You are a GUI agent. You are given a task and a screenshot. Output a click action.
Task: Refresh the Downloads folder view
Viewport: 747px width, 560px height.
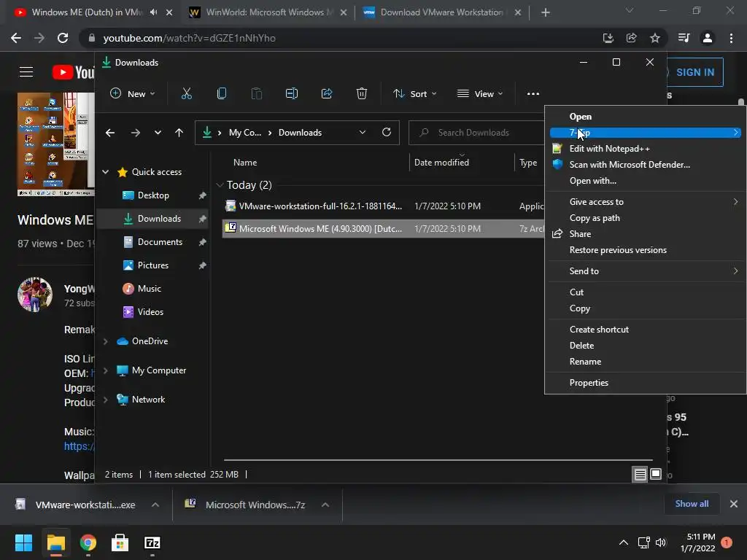point(387,132)
